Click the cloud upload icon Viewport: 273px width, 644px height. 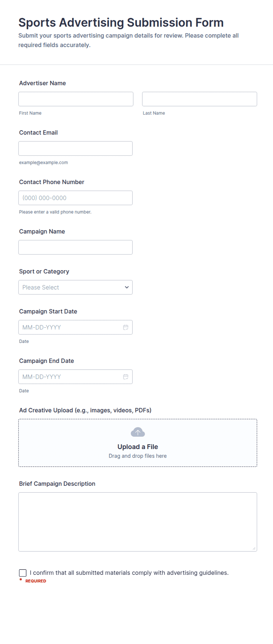(x=138, y=432)
